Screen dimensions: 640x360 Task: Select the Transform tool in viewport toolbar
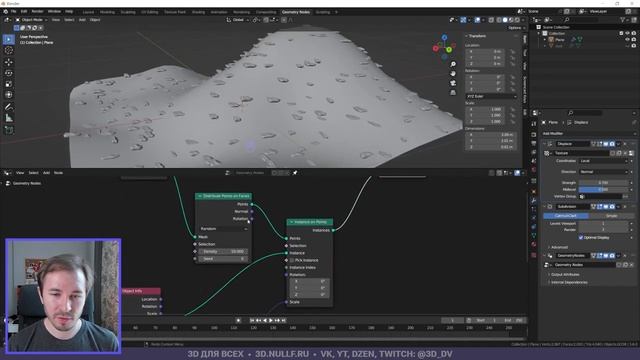(x=9, y=95)
